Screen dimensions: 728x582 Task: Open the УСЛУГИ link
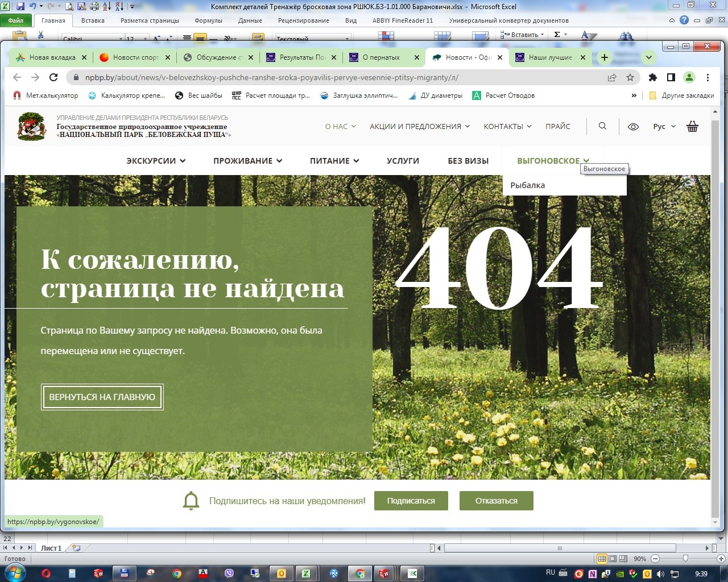click(x=403, y=161)
